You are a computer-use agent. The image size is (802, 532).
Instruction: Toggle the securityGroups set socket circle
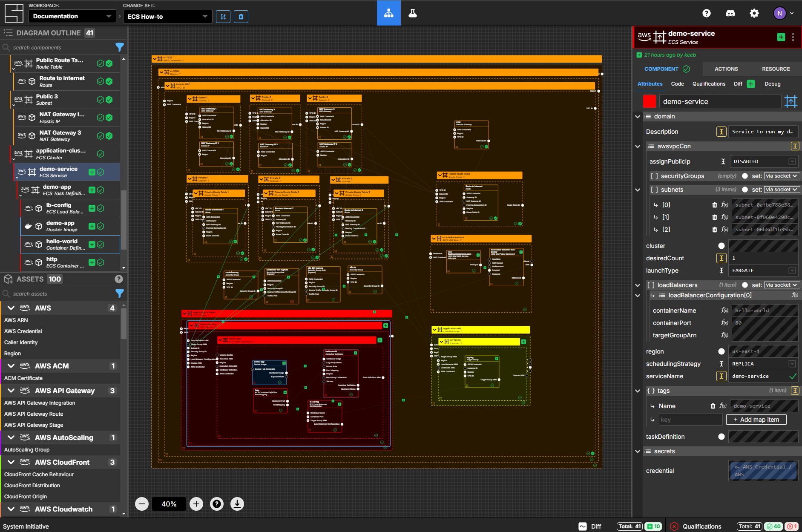tap(745, 176)
